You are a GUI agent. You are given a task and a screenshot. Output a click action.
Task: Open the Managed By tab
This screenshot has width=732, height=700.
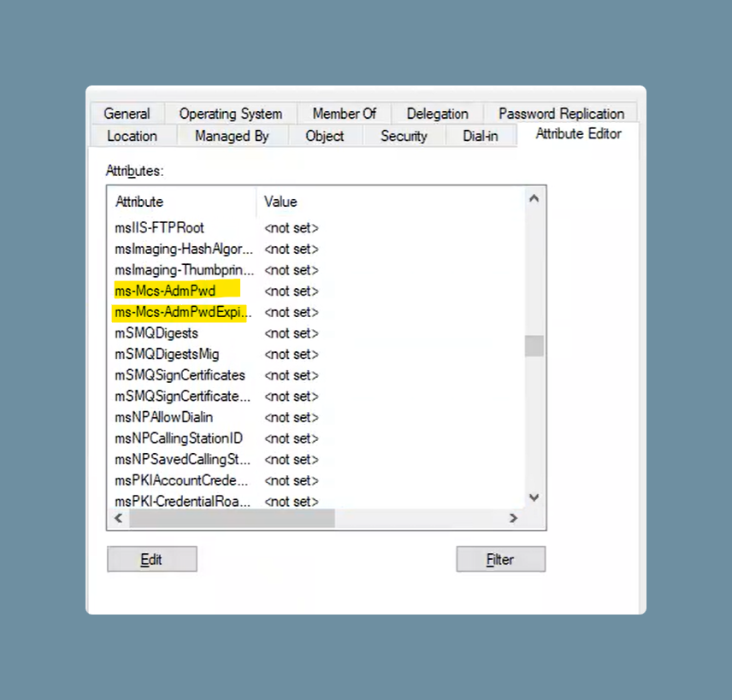coord(232,136)
